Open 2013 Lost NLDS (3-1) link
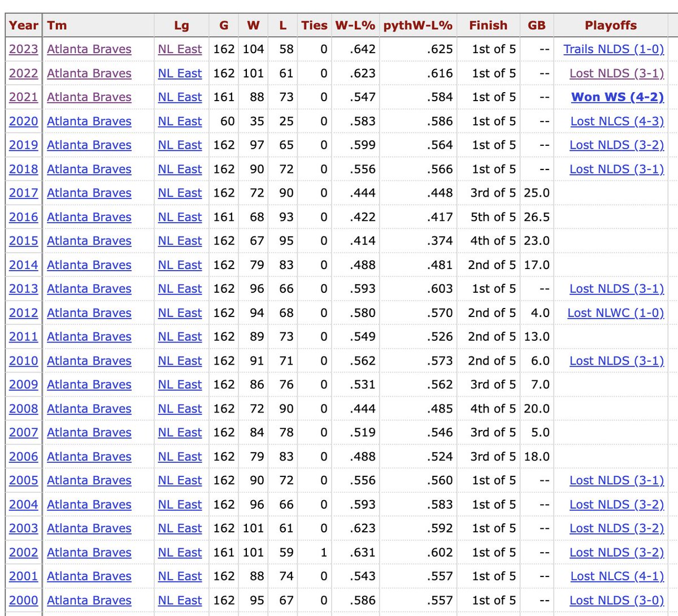 (617, 289)
